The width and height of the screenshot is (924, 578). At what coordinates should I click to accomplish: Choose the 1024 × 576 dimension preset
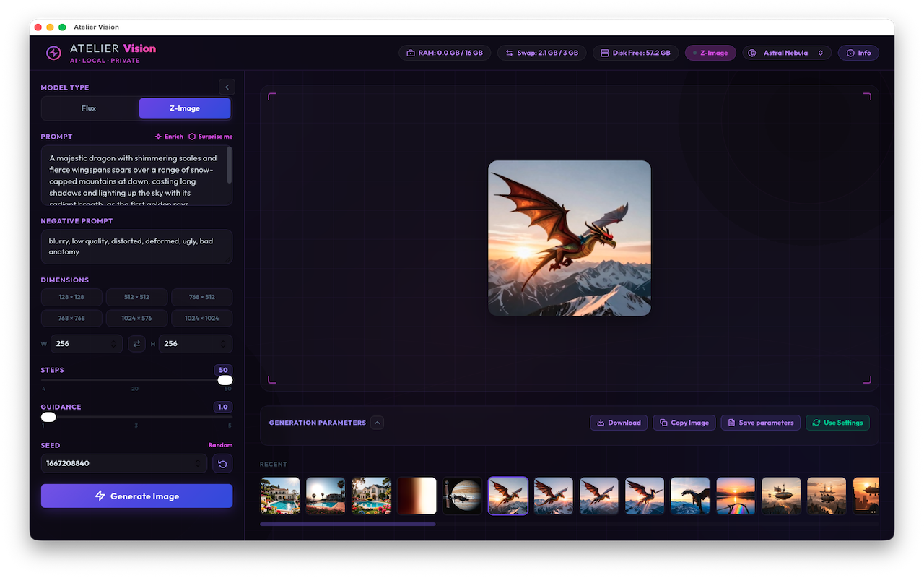point(136,318)
